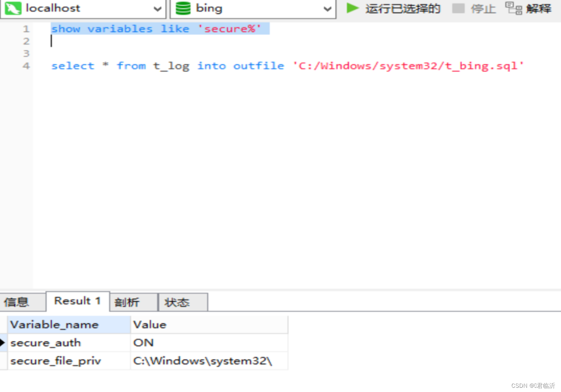
Task: Click the outfile path string 'C:/Windows/system32/t_bing.sql'
Action: [408, 66]
